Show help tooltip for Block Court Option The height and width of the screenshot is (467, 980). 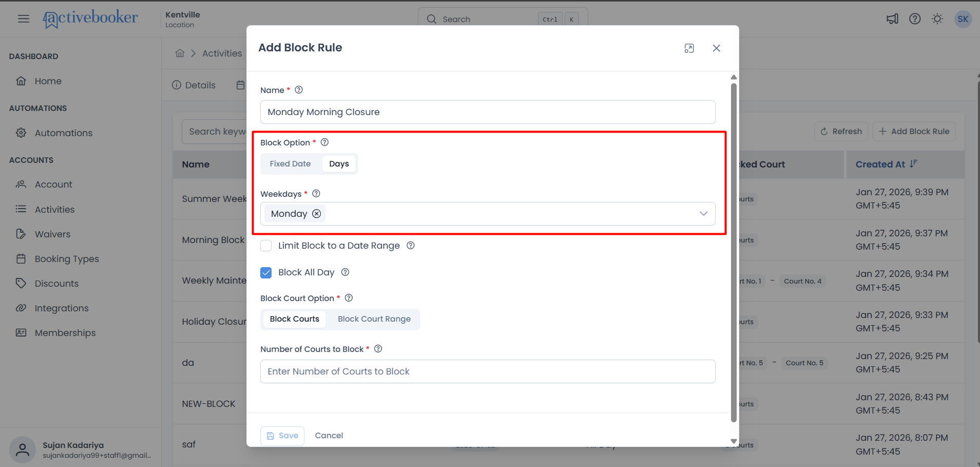(349, 298)
